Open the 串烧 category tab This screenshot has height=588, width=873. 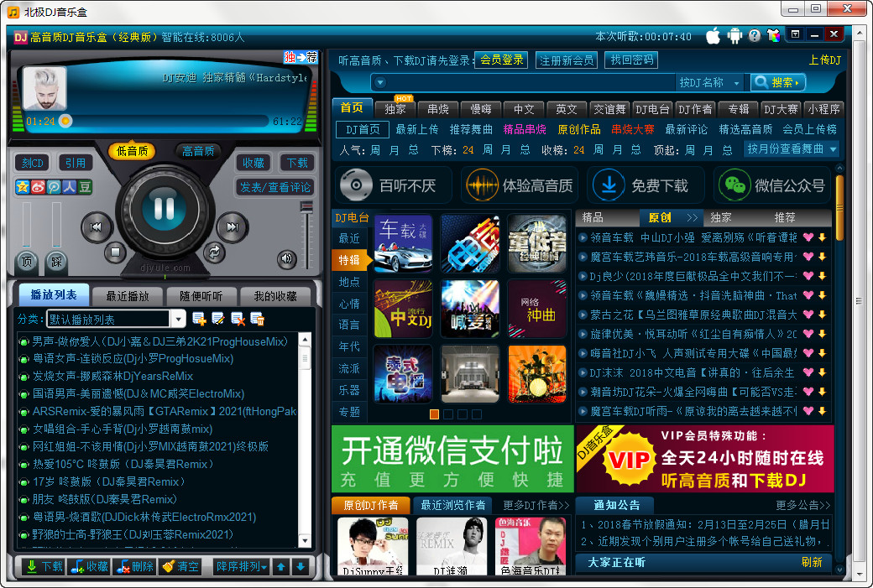(438, 109)
